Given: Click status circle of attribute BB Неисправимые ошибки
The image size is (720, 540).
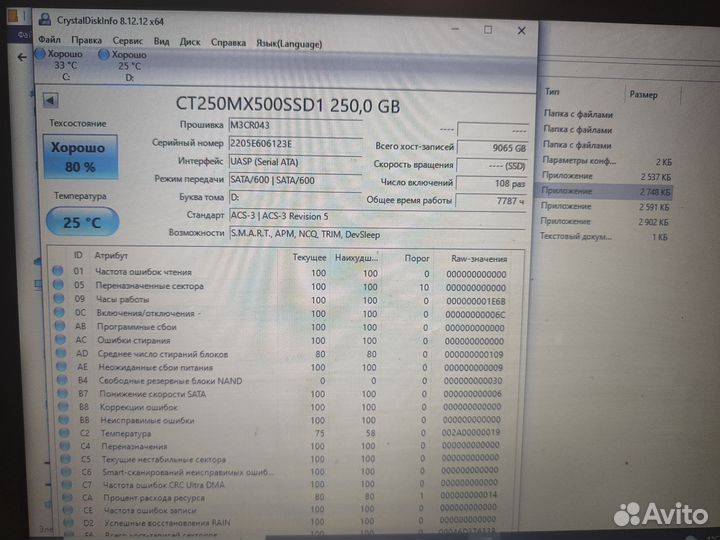Looking at the screenshot, I should pyautogui.click(x=64, y=420).
